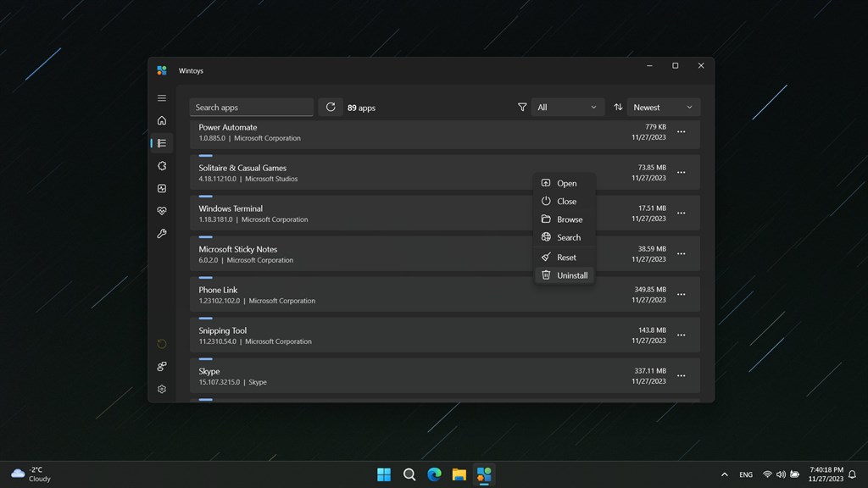Go to the Home page icon
Screen dimensions: 868x488
click(x=162, y=120)
